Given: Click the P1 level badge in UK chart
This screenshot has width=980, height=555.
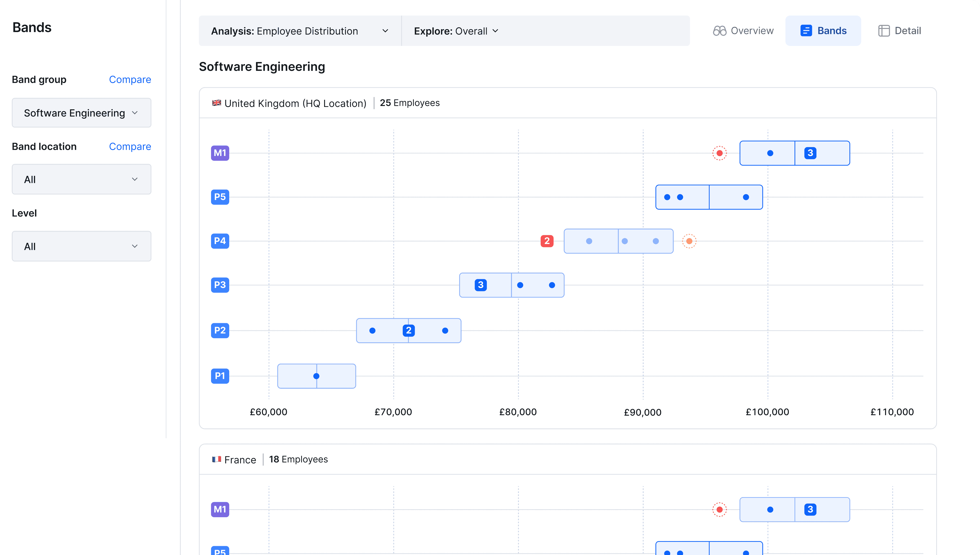Looking at the screenshot, I should tap(220, 376).
